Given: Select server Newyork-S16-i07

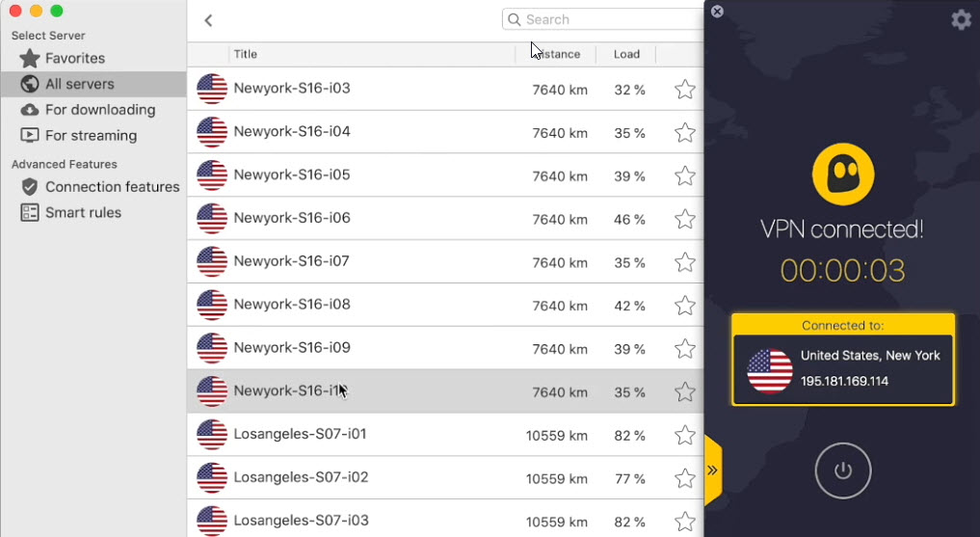Looking at the screenshot, I should [445, 261].
